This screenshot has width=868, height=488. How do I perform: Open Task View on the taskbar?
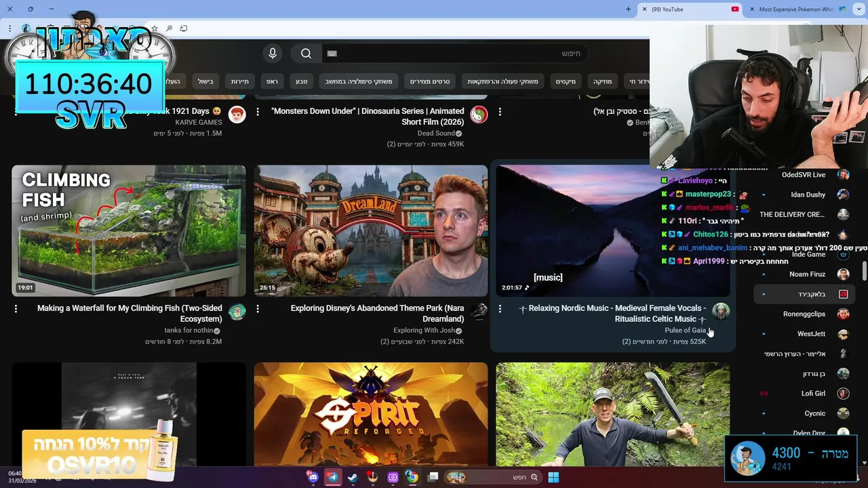coord(433,477)
